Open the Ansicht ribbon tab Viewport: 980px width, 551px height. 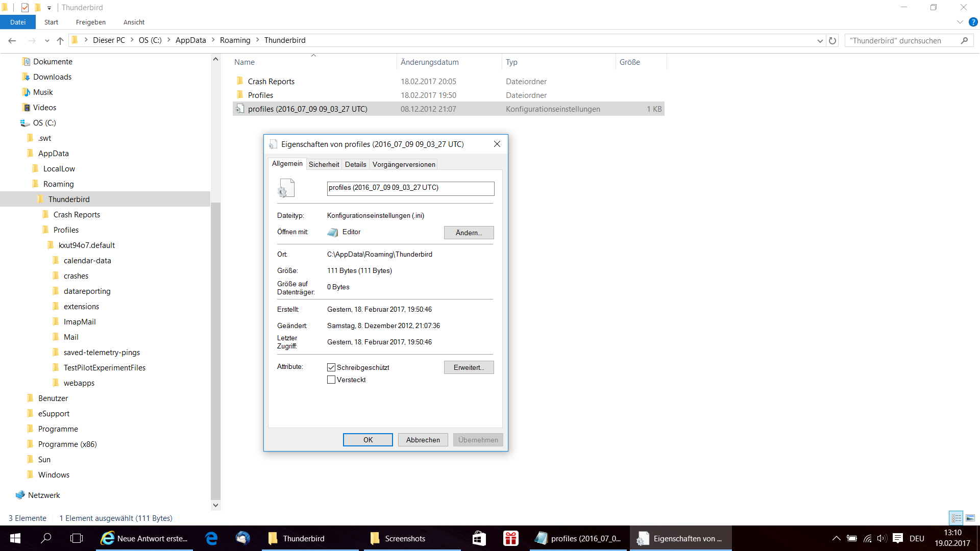134,22
